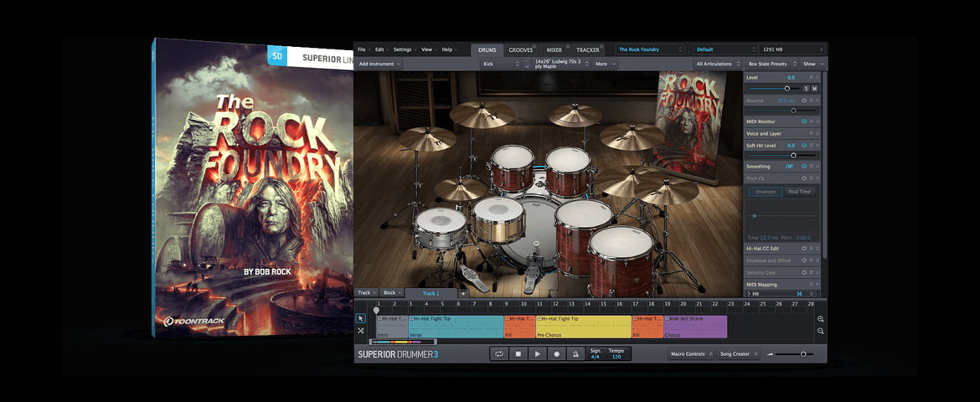Select the Real Time mode button

pyautogui.click(x=799, y=191)
